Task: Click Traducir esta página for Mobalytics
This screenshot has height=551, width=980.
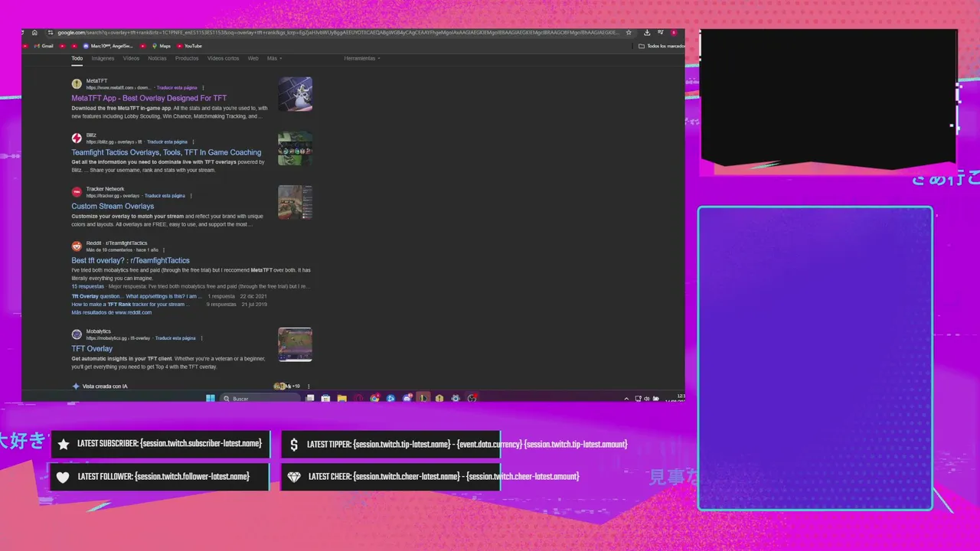Action: pyautogui.click(x=175, y=338)
